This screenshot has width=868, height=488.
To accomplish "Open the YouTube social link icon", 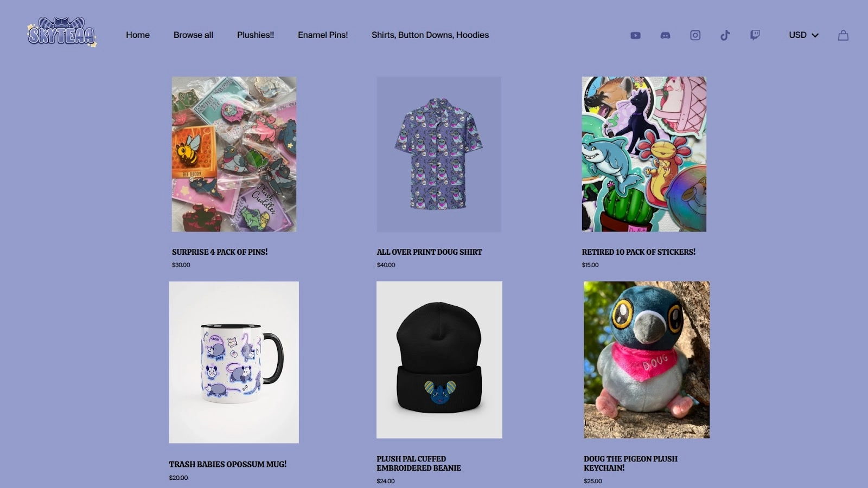I will [635, 35].
